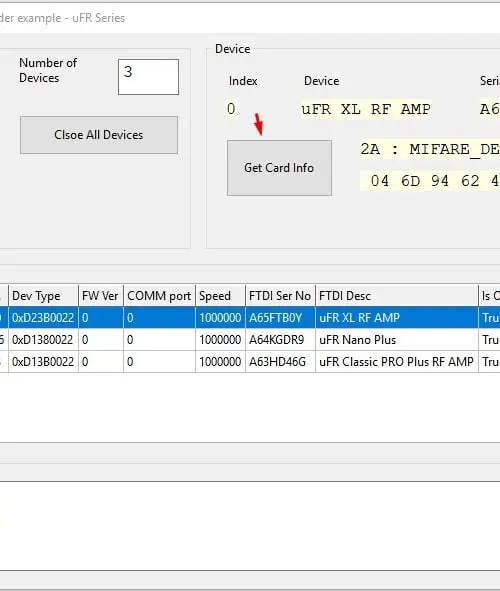Click Speed value in A63HD46G row
This screenshot has width=500, height=591.
coord(220,362)
